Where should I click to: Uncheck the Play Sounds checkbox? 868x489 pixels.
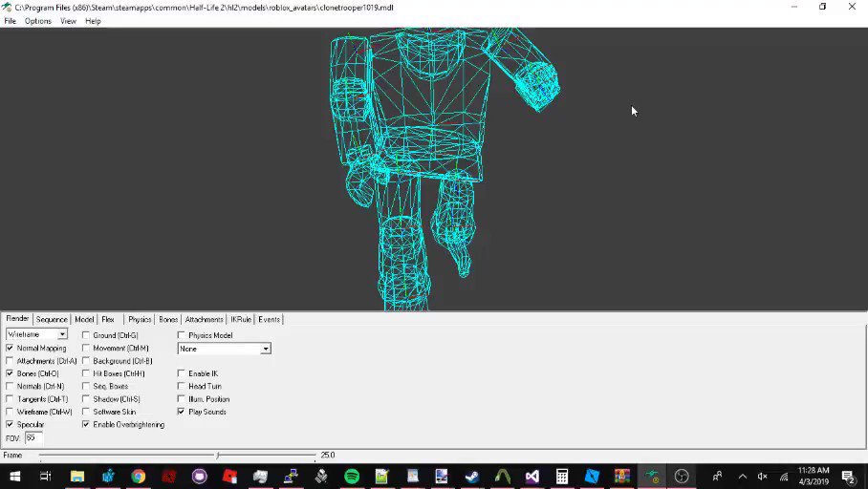181,412
